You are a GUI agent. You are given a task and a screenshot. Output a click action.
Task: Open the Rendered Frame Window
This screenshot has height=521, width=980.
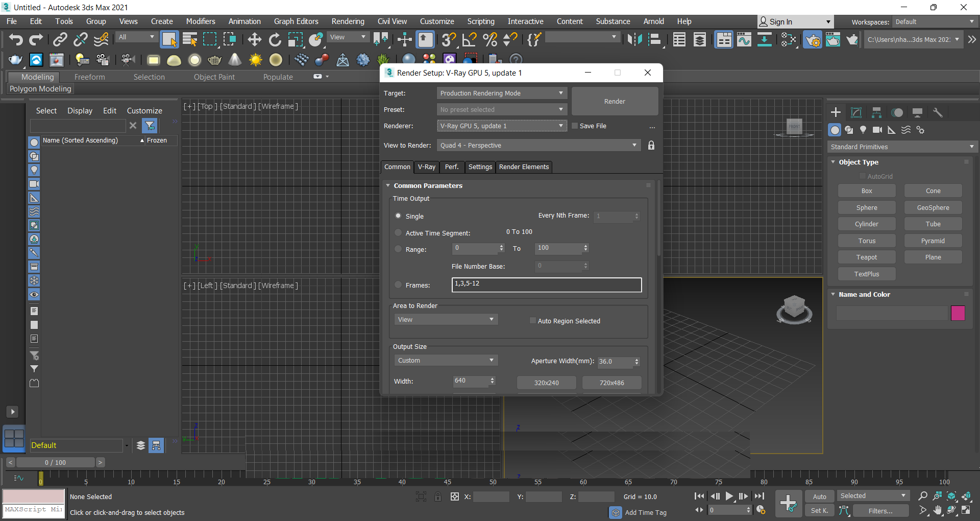point(833,39)
